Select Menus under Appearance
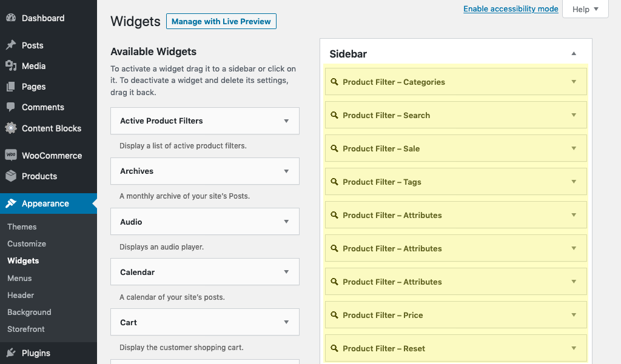The height and width of the screenshot is (364, 621). tap(20, 278)
